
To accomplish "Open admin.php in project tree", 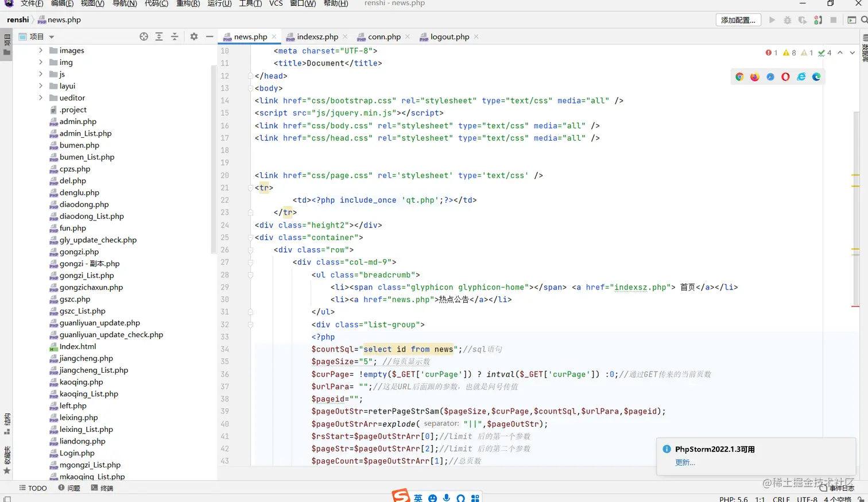I will point(77,122).
